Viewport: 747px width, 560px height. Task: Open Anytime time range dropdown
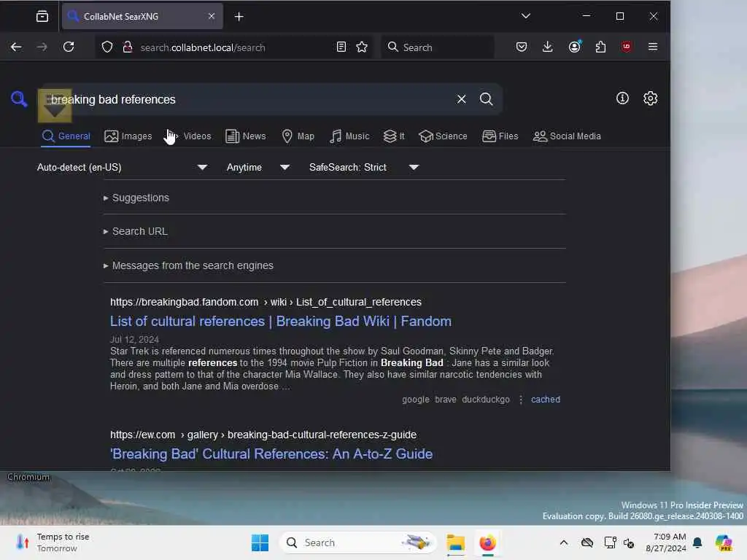[x=258, y=167]
